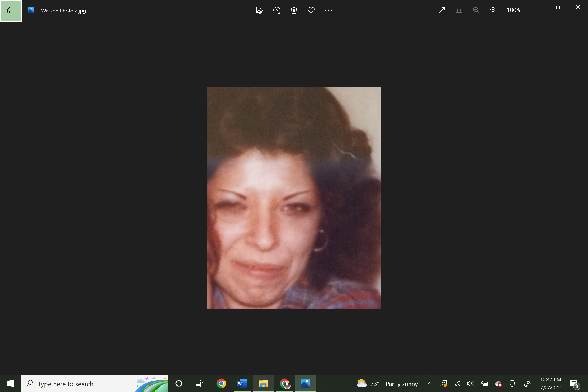The image size is (588, 392).
Task: Click the displayed Watson Photo image
Action: [x=294, y=198]
